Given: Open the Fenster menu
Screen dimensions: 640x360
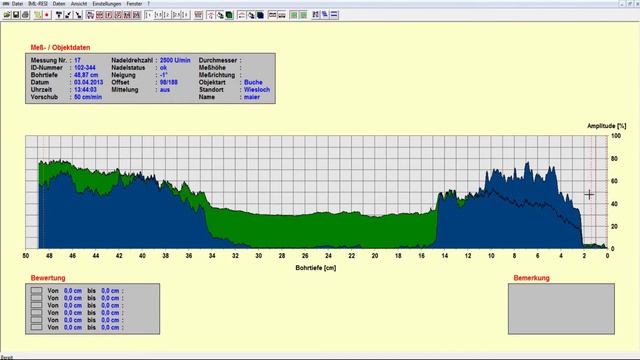Looking at the screenshot, I should coord(134,4).
